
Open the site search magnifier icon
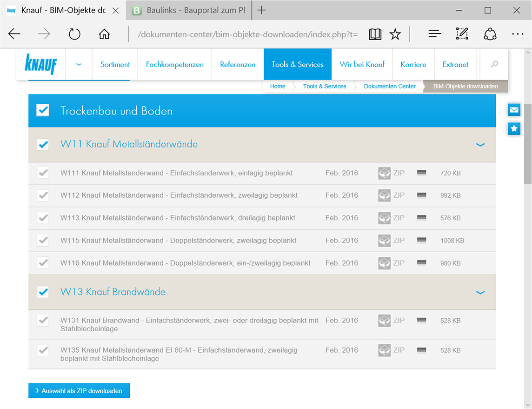pyautogui.click(x=494, y=64)
